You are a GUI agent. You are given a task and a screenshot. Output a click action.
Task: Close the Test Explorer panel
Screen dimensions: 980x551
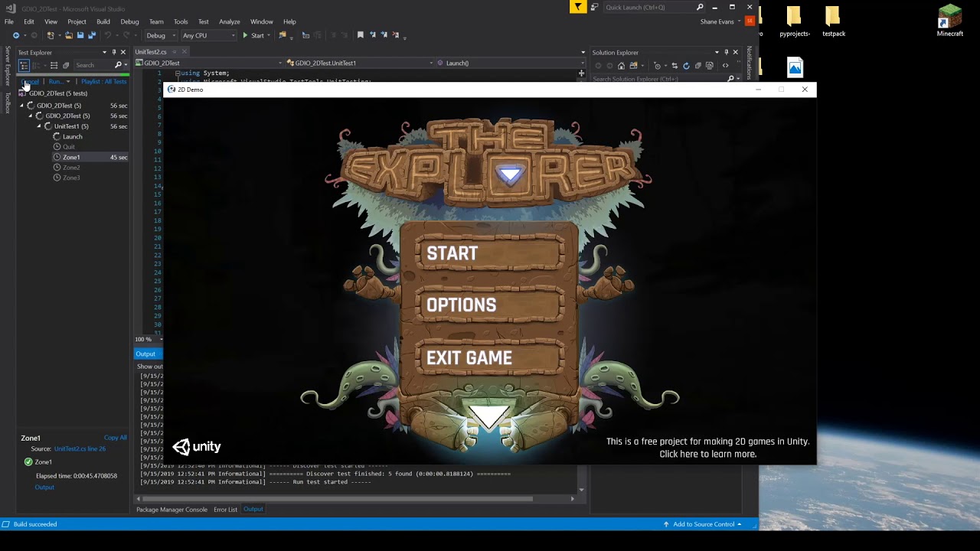(x=122, y=52)
